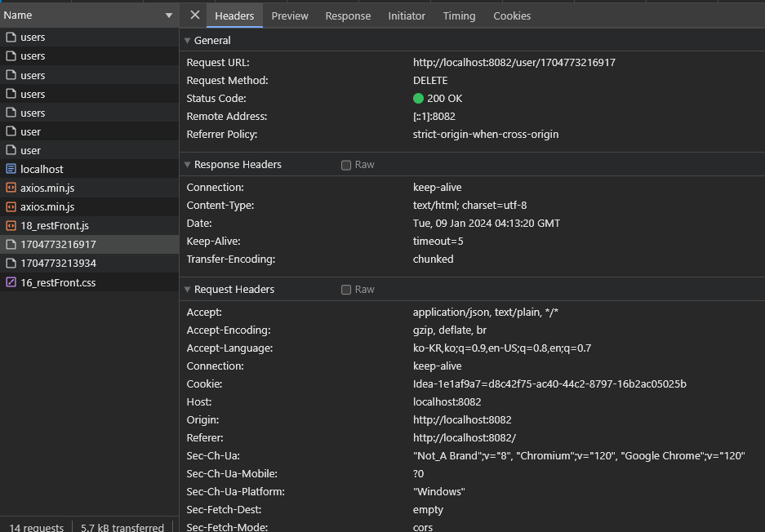Image resolution: width=765 pixels, height=532 pixels.
Task: Click the 14 requests status summary
Action: (36, 528)
